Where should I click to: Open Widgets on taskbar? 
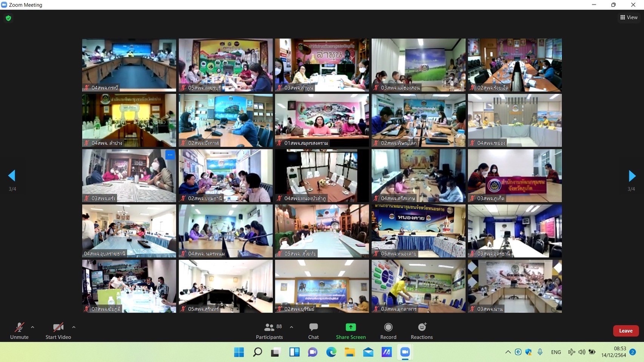tap(294, 352)
